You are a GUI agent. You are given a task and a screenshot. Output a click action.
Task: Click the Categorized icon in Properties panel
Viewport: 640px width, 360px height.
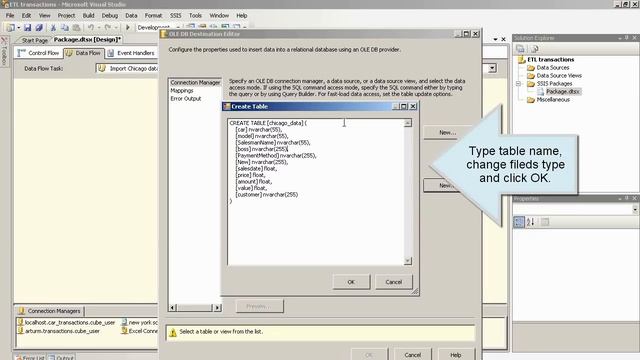pos(519,222)
